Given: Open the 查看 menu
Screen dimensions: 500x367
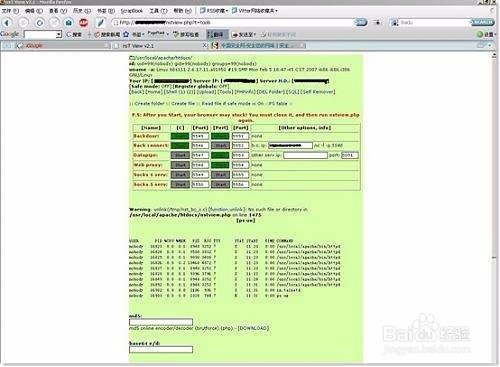Looking at the screenshot, I should tap(58, 11).
